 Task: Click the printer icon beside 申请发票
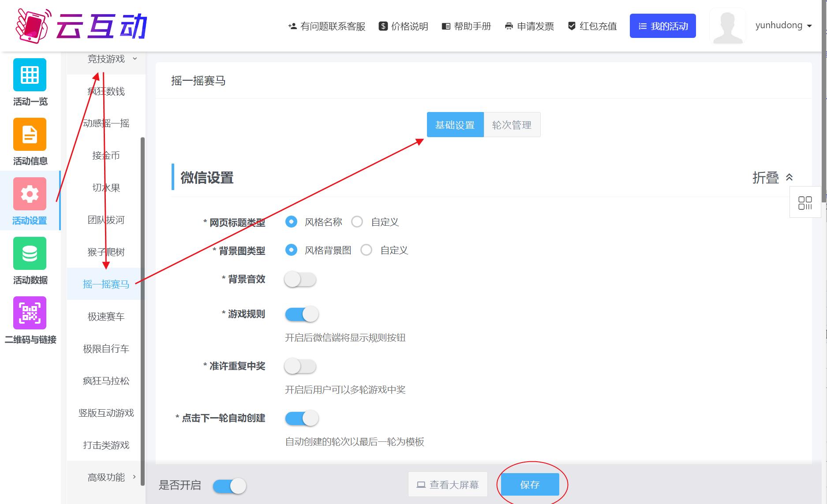[509, 26]
